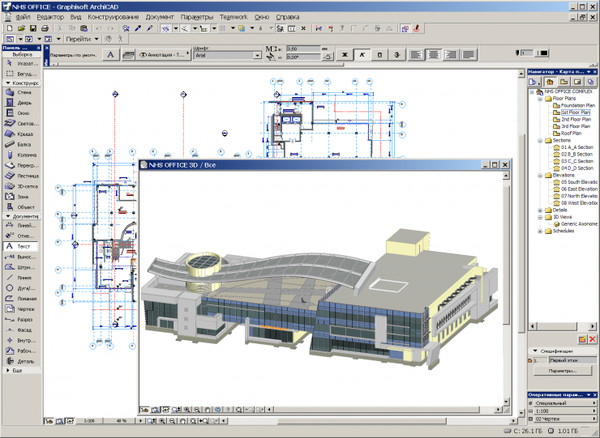Click the New document icon
This screenshot has width=600, height=438.
10,28
